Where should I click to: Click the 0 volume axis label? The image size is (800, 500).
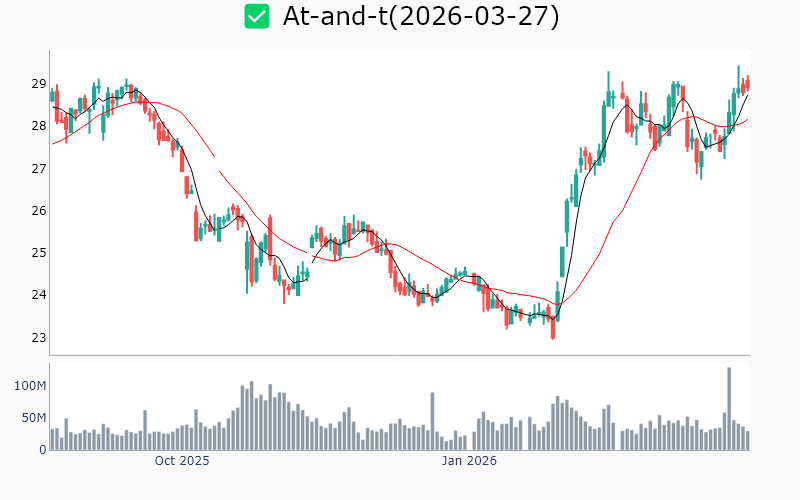click(x=42, y=450)
